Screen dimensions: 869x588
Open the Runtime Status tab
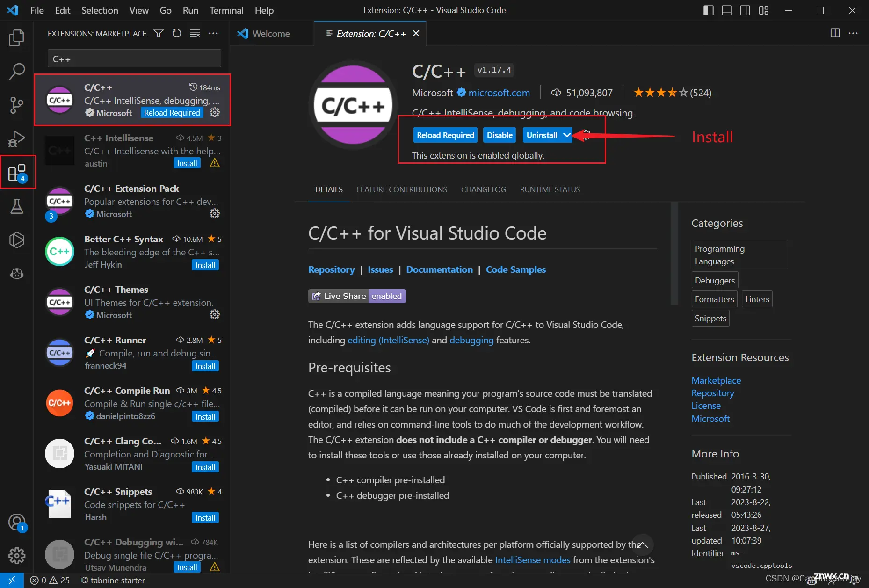tap(550, 189)
